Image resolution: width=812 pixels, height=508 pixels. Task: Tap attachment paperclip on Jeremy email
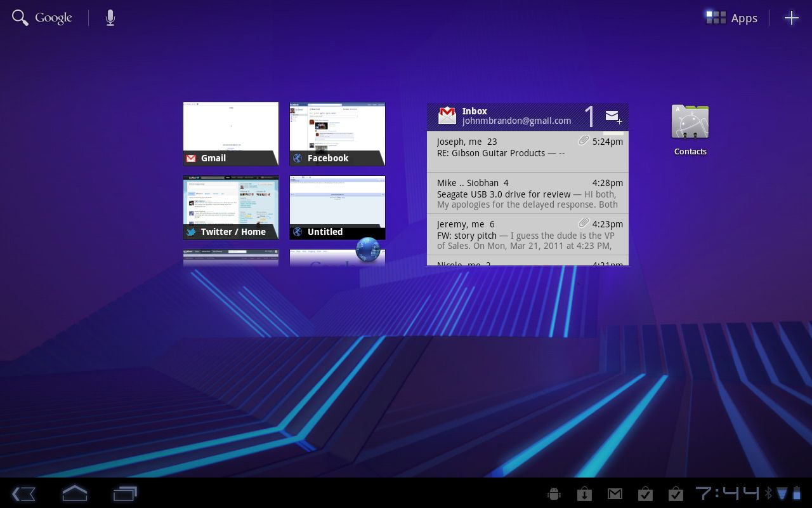584,223
